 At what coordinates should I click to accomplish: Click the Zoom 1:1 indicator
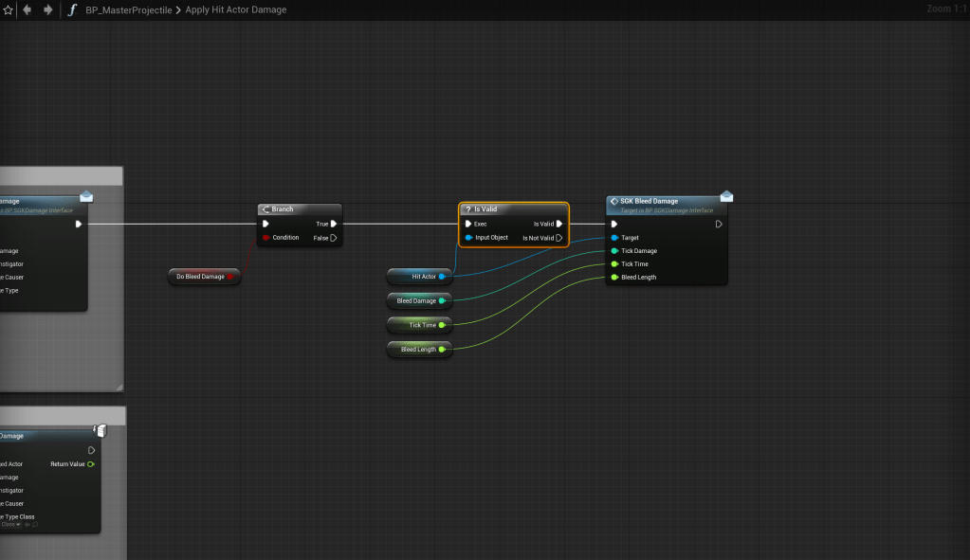tap(945, 9)
